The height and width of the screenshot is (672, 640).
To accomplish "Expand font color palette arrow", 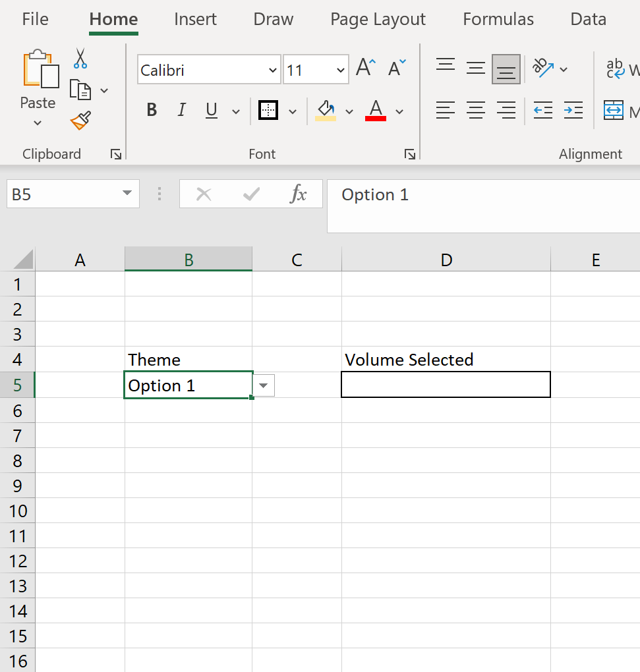I will [399, 111].
